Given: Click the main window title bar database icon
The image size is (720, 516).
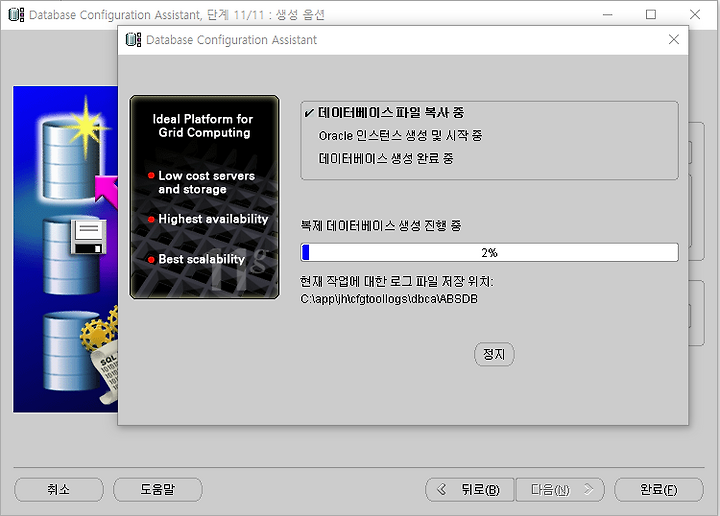Looking at the screenshot, I should (16, 15).
